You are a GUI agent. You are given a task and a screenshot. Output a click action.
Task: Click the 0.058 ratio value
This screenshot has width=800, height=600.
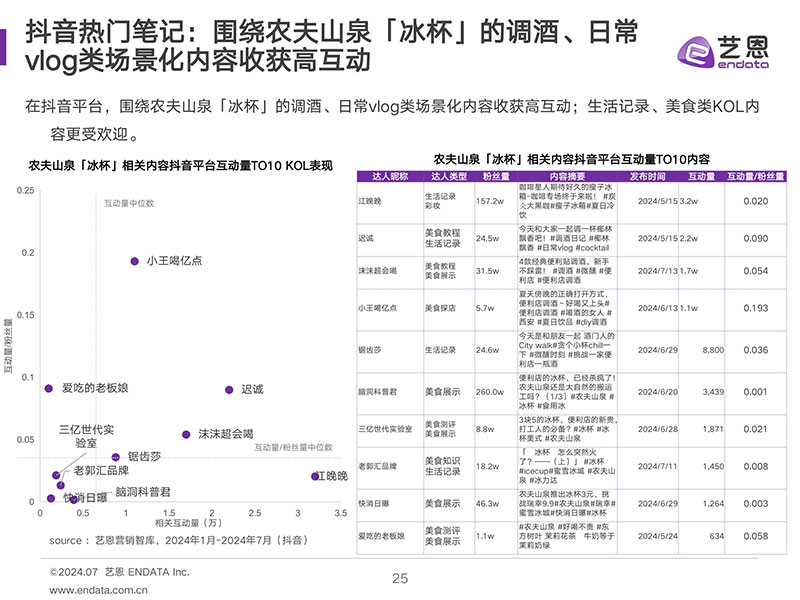[756, 536]
